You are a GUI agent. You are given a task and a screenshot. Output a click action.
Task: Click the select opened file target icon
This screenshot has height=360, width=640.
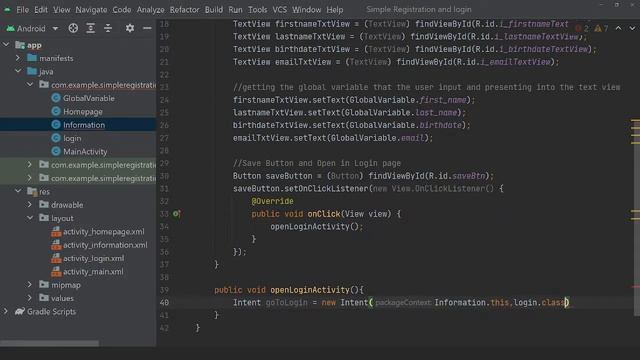pyautogui.click(x=73, y=28)
